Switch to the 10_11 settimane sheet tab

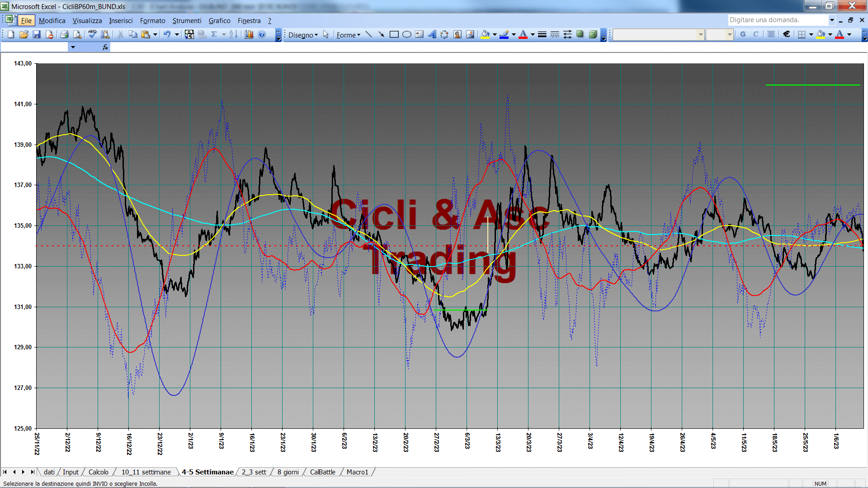pyautogui.click(x=146, y=472)
